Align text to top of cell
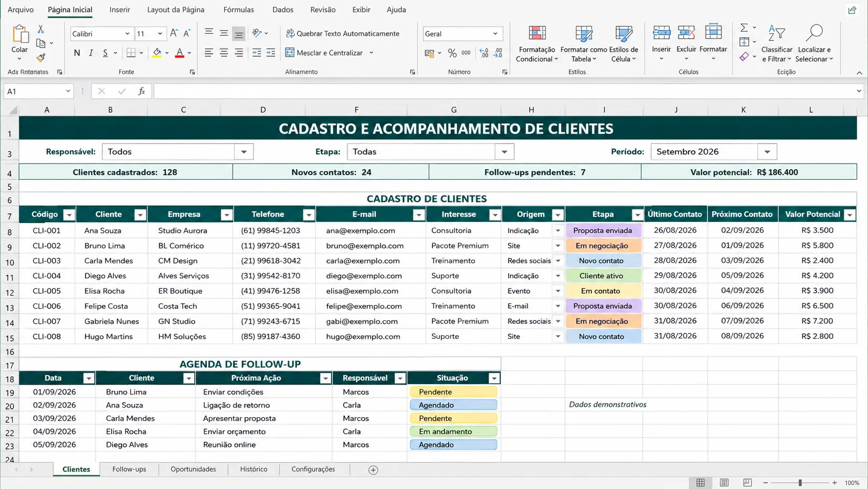This screenshot has height=489, width=868. 209,33
